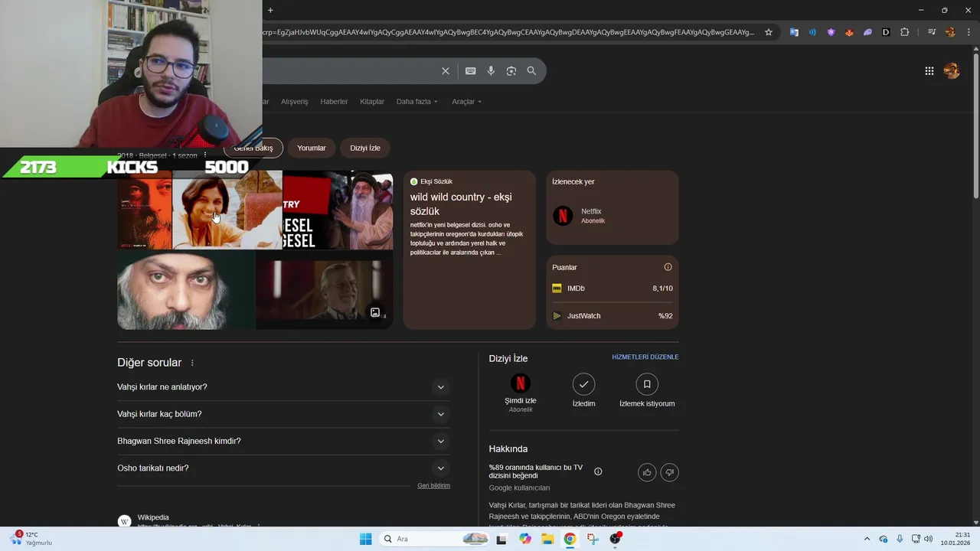Search by image with the camera lens icon
Viewport: 980px width, 551px height.
(511, 71)
